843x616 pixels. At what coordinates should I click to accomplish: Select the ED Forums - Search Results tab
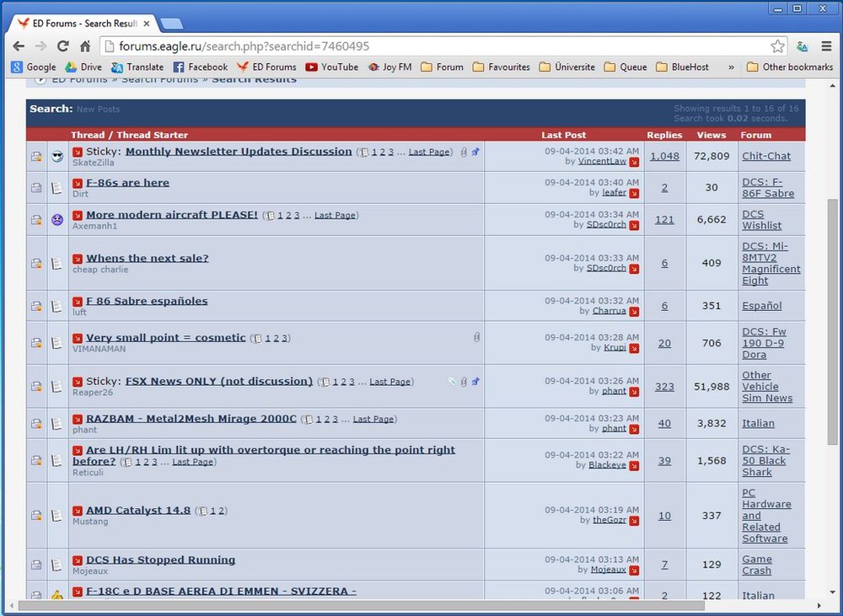(x=85, y=23)
